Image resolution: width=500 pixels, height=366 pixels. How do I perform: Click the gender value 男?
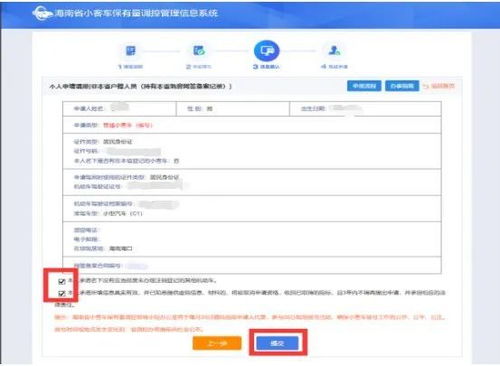pos(209,109)
